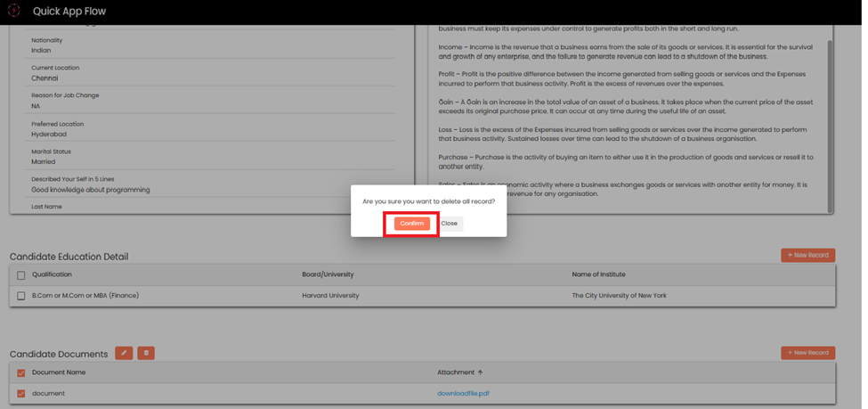Screen dimensions: 868x409
Task: Uncheck the Document Name header checkbox
Action: click(x=21, y=372)
